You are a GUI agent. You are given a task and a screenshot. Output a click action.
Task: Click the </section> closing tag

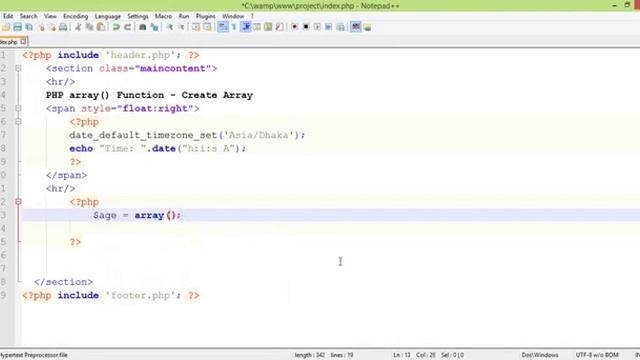pyautogui.click(x=63, y=282)
